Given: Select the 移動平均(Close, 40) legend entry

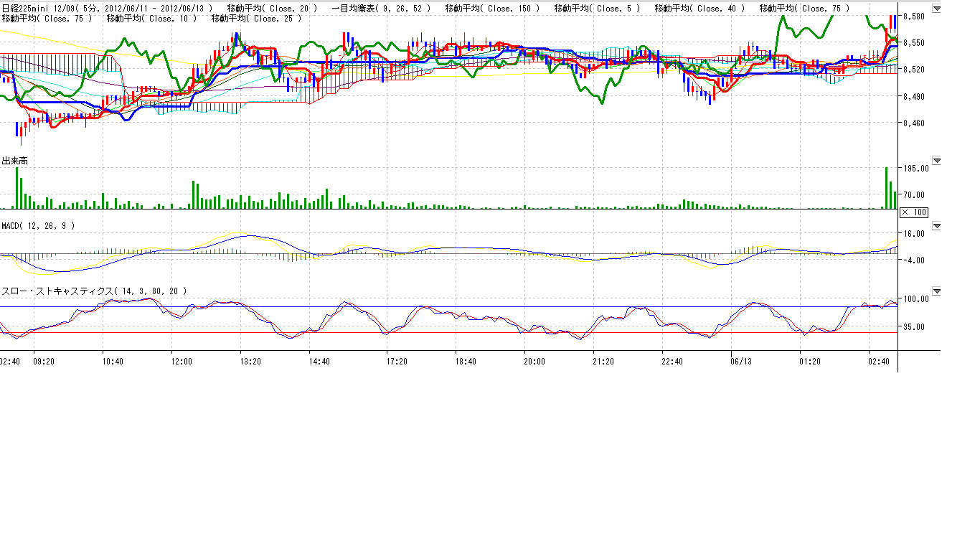Looking at the screenshot, I should coord(699,9).
